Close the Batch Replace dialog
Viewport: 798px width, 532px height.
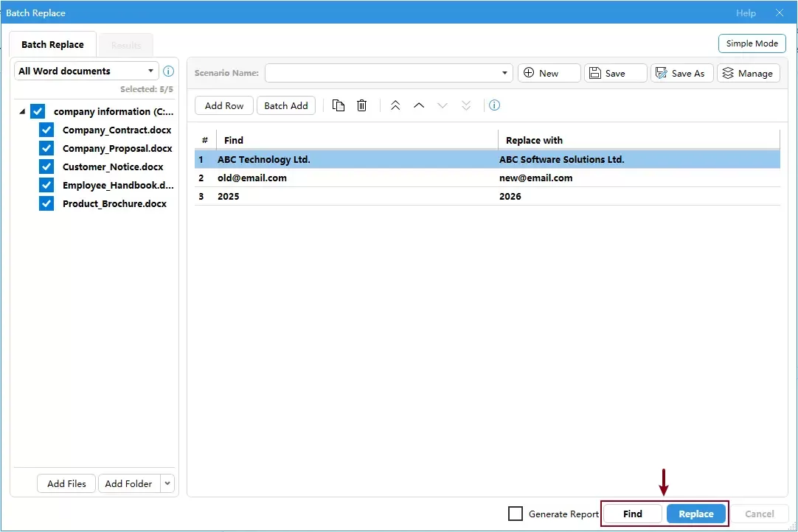(x=779, y=13)
